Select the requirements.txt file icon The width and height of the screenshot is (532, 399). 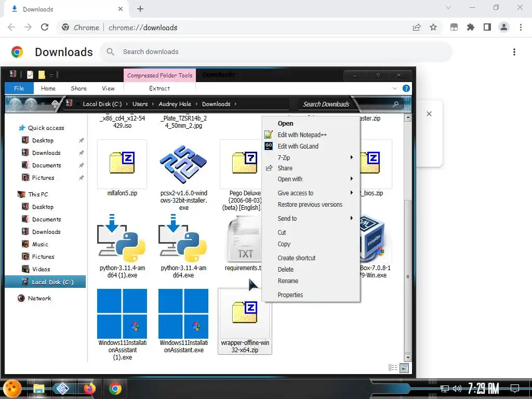(x=245, y=240)
